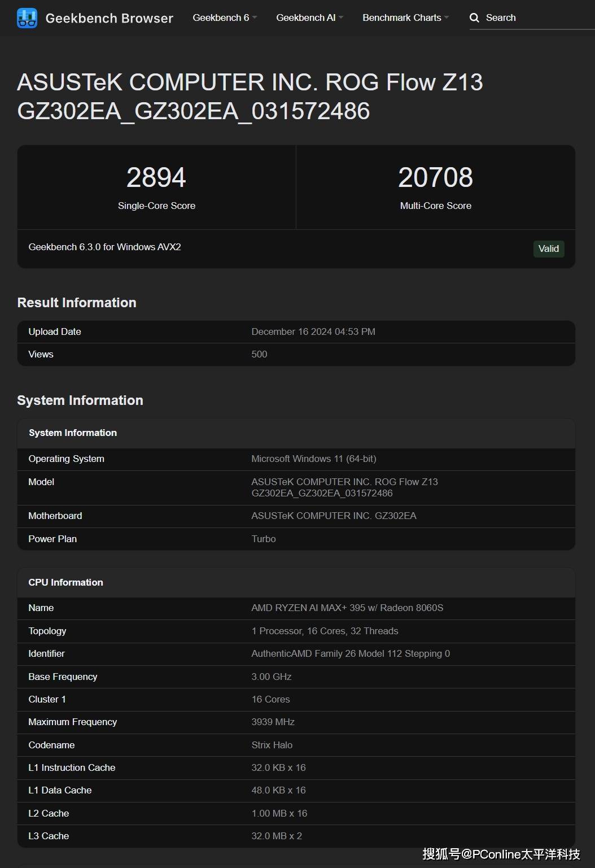Go to Geekbench Browser home link
The height and width of the screenshot is (868, 595).
click(x=109, y=18)
